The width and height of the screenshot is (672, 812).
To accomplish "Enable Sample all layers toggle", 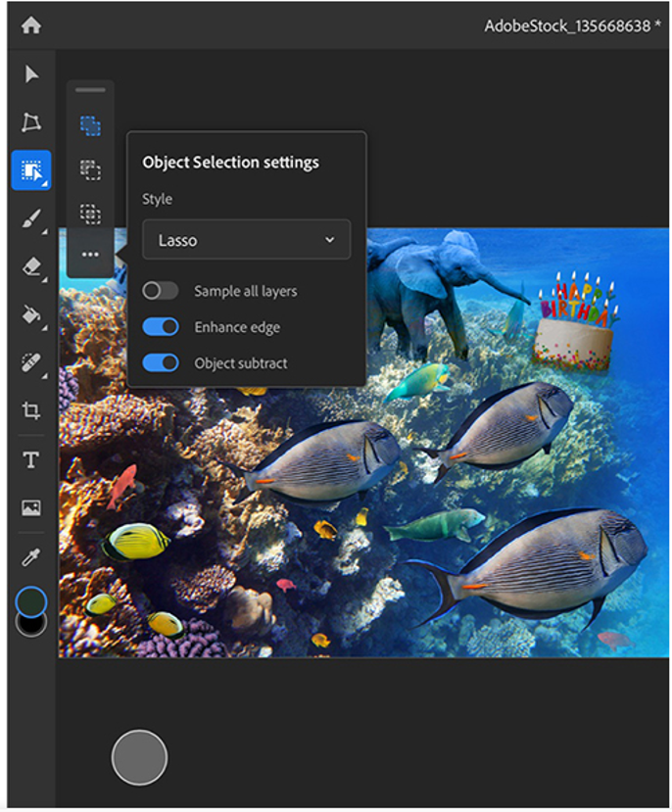I will coord(161,291).
